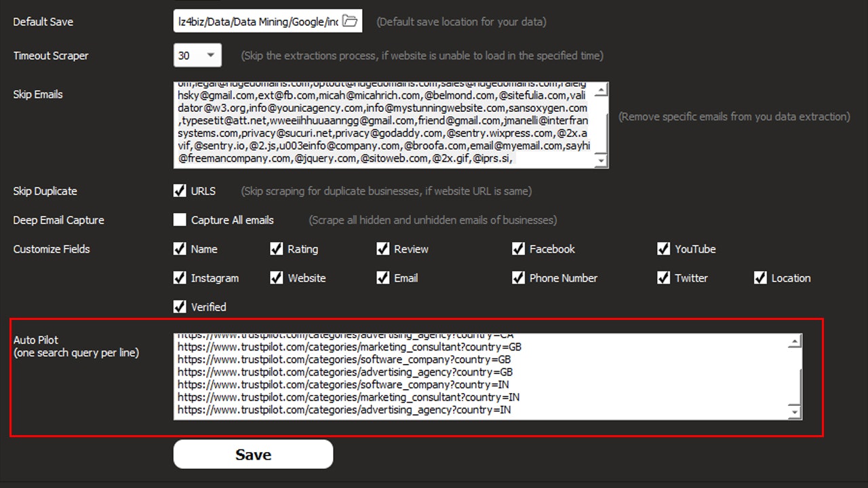
Task: Toggle the Twitter field checkbox
Action: [x=663, y=278]
